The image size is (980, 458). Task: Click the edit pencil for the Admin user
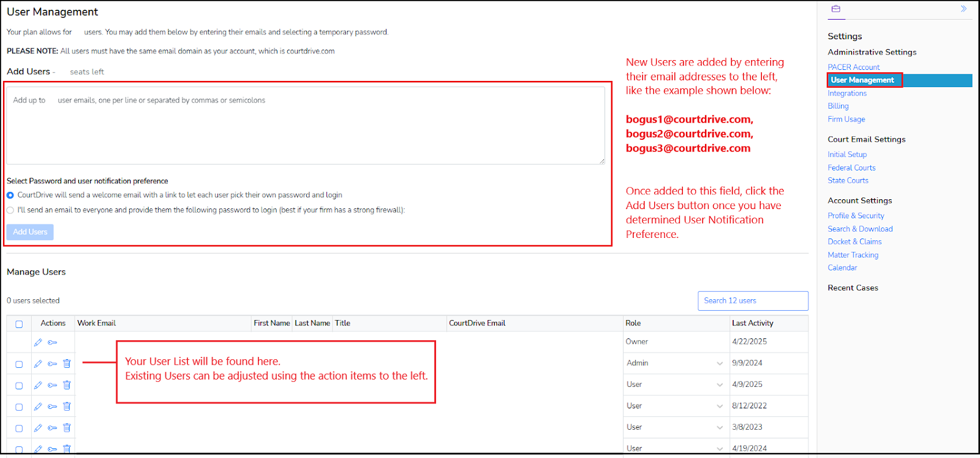coord(38,364)
